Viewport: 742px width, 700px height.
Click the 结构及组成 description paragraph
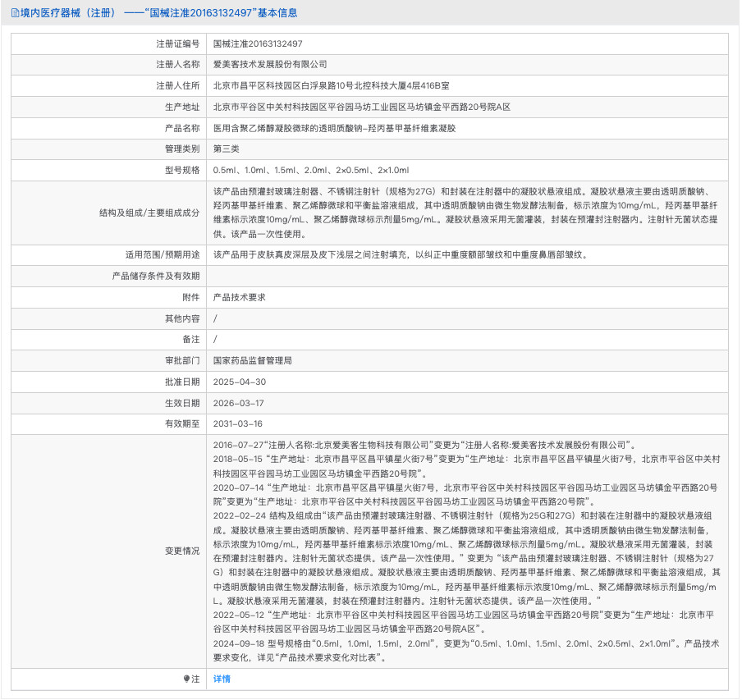tap(465, 212)
